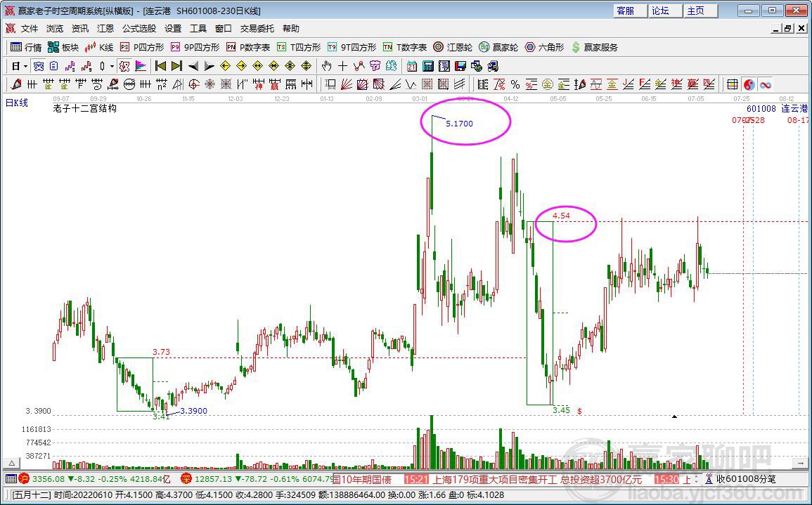Viewport: 812px width, 505px height.
Task: Select the hand pan tool
Action: pos(326,66)
